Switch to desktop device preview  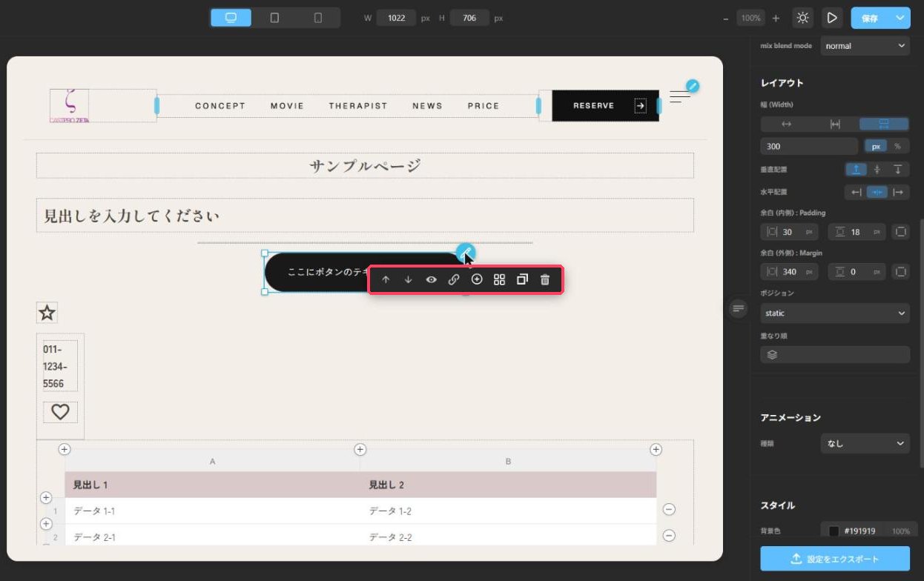231,18
